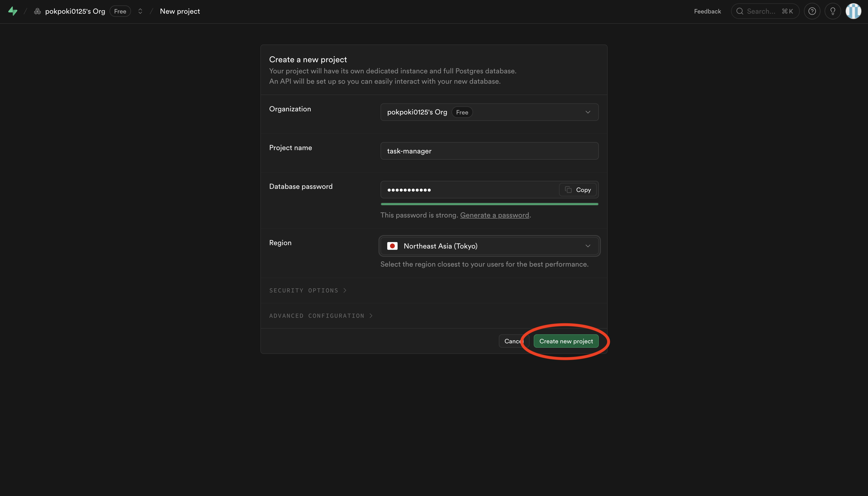Image resolution: width=868 pixels, height=496 pixels.
Task: Open the Region dropdown chevron
Action: (588, 246)
